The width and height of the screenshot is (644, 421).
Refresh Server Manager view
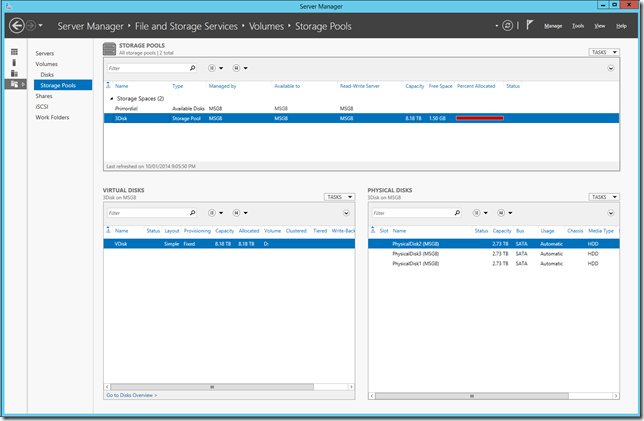click(x=510, y=25)
